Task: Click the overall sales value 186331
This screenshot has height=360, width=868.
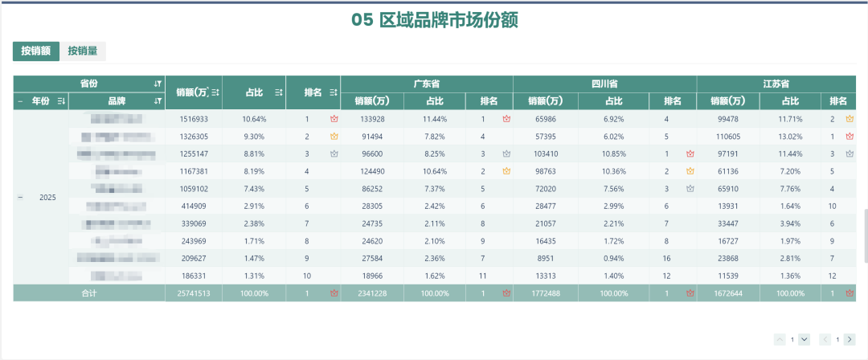Action: pos(194,276)
